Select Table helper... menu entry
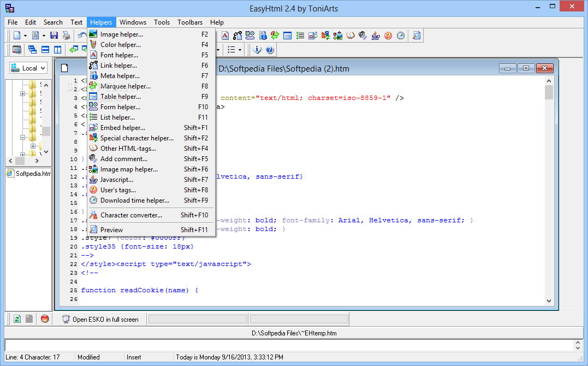Viewport: 588px width, 366px height. 151,97
